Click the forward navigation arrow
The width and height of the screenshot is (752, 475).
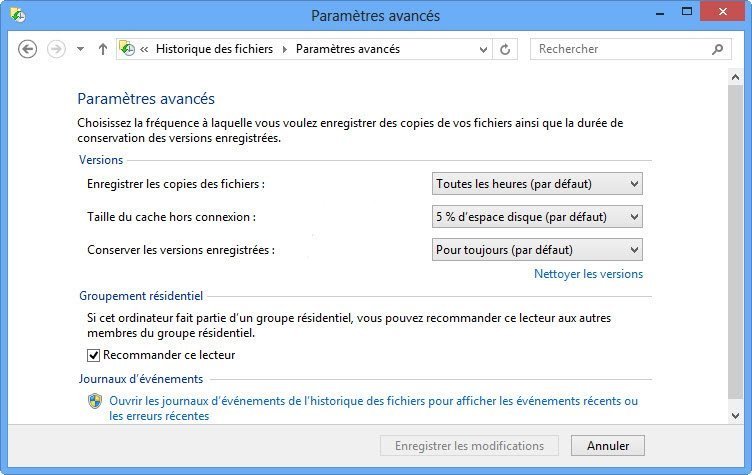[56, 49]
